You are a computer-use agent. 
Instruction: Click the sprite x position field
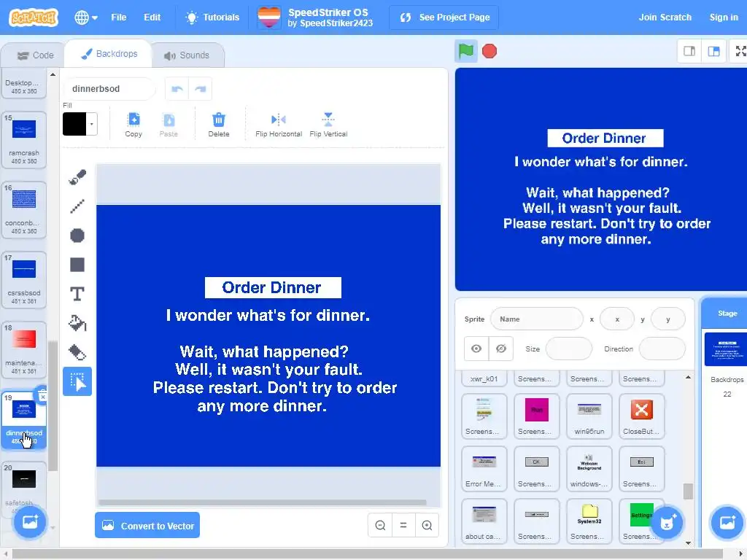pyautogui.click(x=617, y=319)
